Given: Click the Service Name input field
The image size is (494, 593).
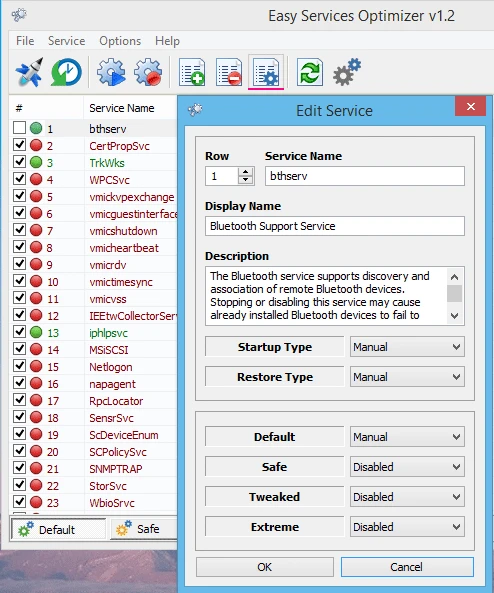Looking at the screenshot, I should [365, 176].
